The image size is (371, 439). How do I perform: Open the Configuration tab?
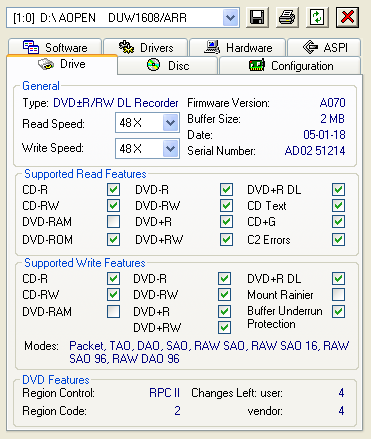[x=290, y=65]
